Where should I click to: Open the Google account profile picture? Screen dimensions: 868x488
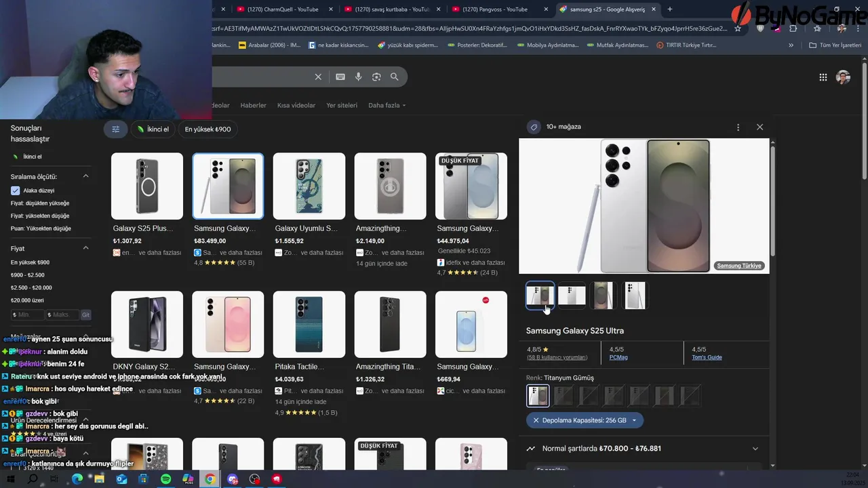click(843, 77)
